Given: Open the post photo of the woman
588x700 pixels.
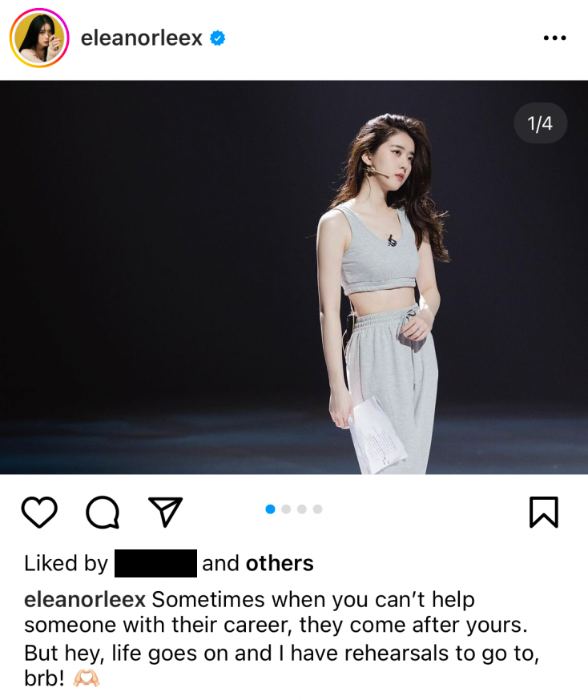Looking at the screenshot, I should pos(294,277).
